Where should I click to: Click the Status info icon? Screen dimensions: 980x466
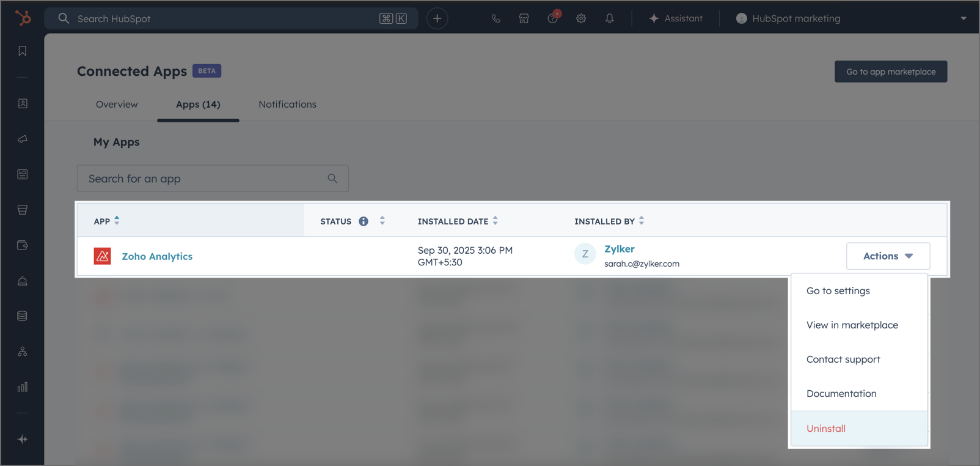[364, 221]
